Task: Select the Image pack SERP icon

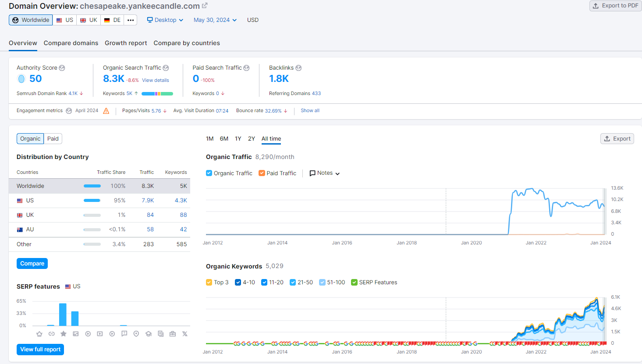Action: pos(76,334)
